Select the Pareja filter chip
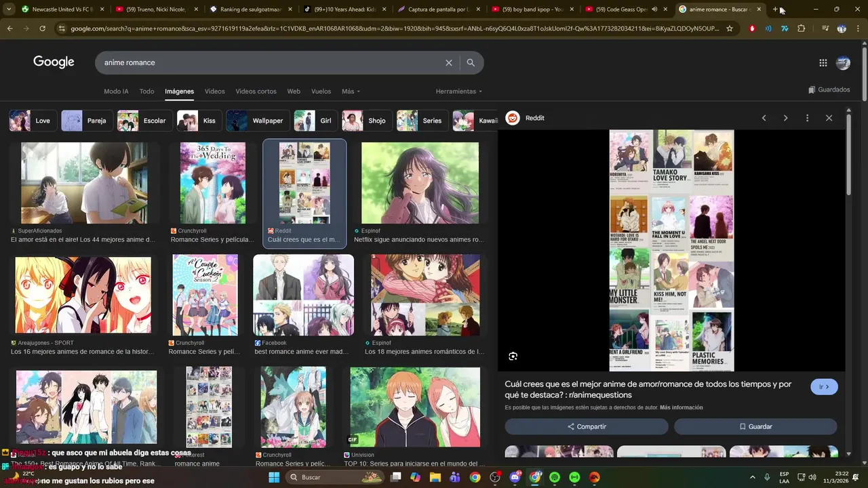The width and height of the screenshot is (868, 488). click(86, 121)
